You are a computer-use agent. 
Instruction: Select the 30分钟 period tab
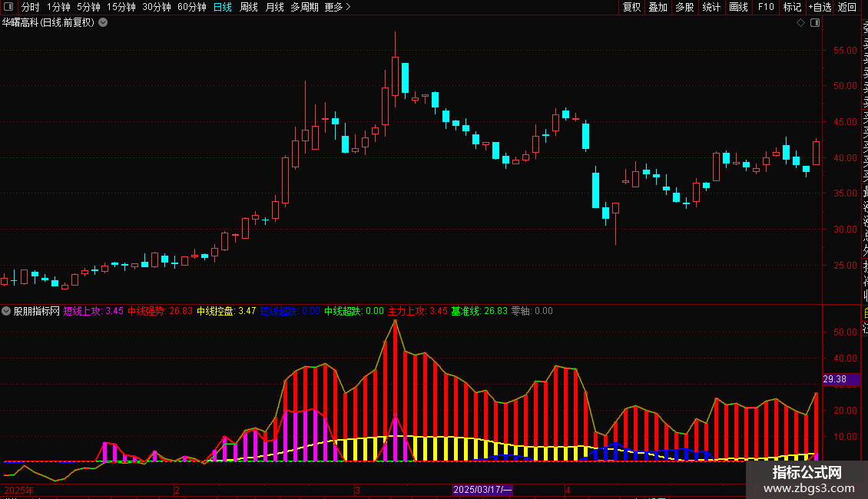[156, 7]
